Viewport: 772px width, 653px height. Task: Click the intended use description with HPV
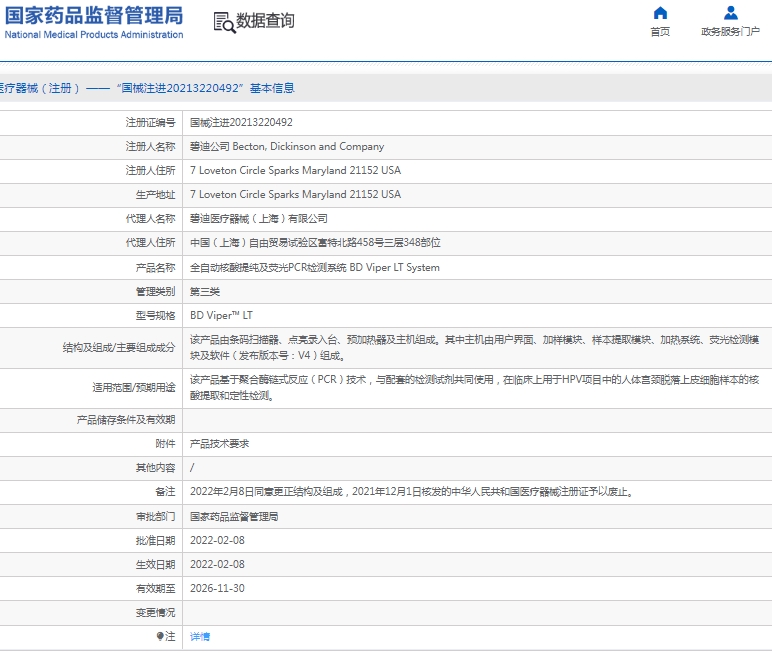pos(475,388)
